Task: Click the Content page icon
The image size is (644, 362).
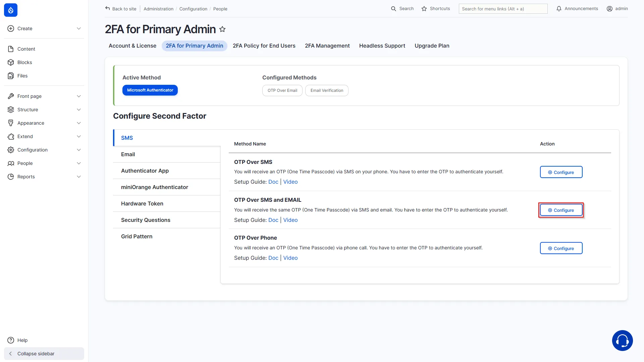Action: point(11,49)
